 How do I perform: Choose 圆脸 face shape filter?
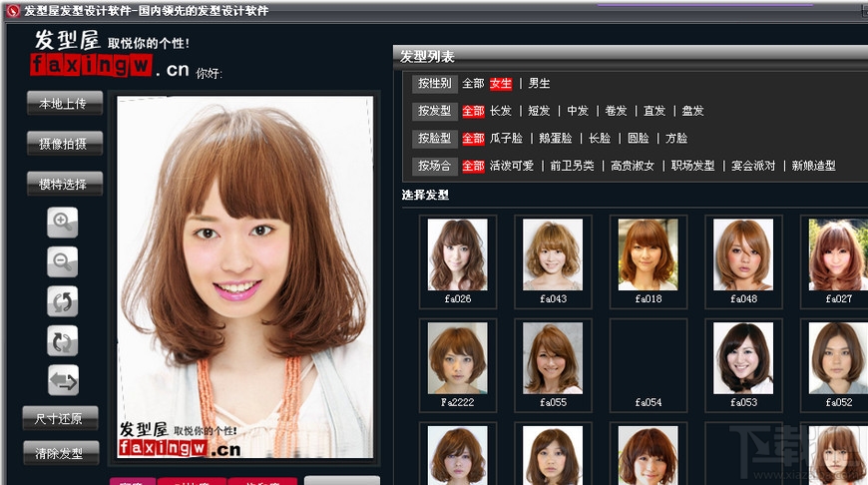click(638, 139)
